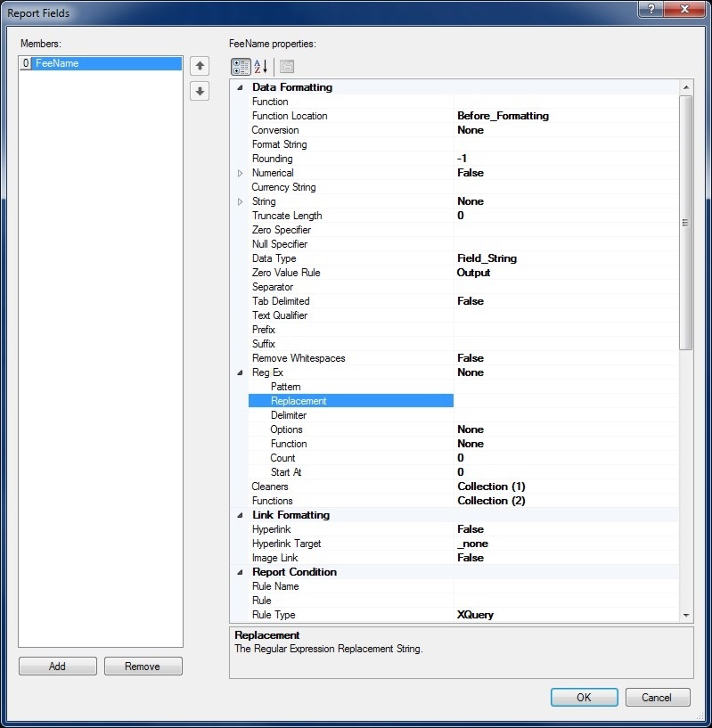The image size is (712, 728).
Task: Click the Replacement value field
Action: [x=566, y=401]
